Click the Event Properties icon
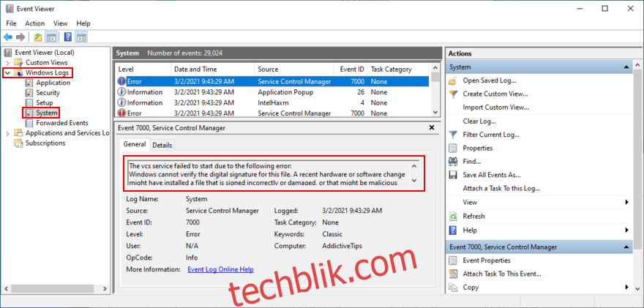The width and height of the screenshot is (644, 308). [x=453, y=260]
